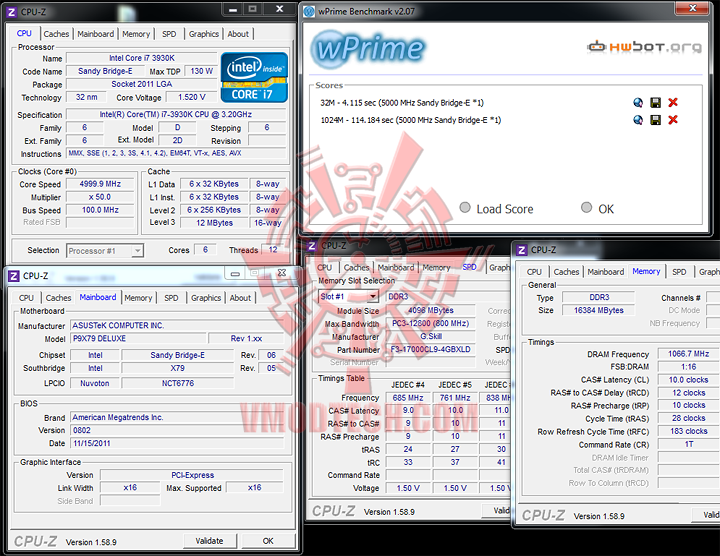The image size is (720, 556).
Task: Delete the 32M score with red X
Action: (x=673, y=102)
